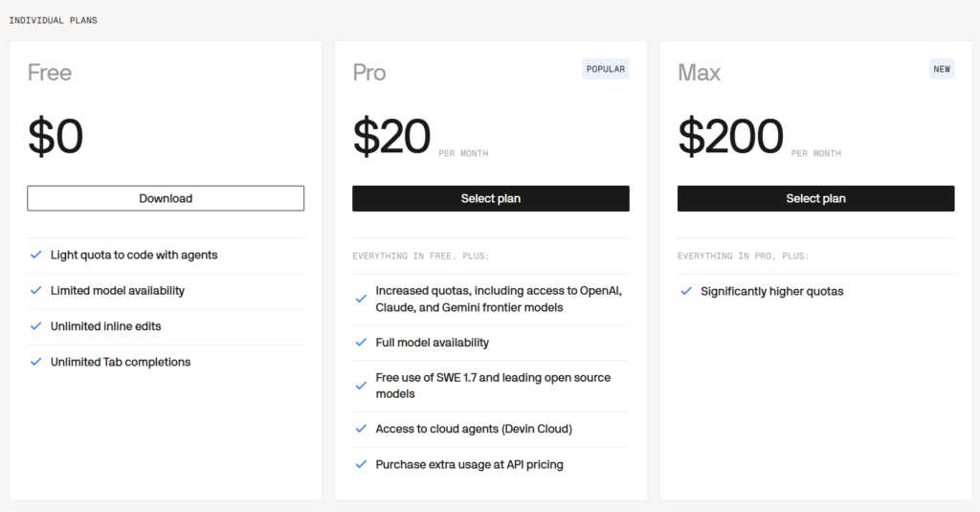980x512 pixels.
Task: Click checkmark beside Limited model availability
Action: 35,291
